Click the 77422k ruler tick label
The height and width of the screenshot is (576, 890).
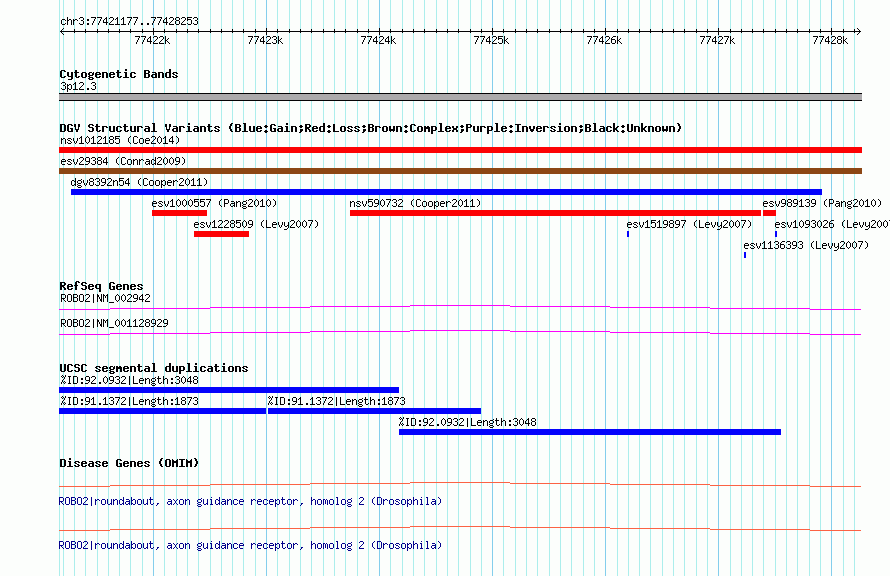point(152,40)
